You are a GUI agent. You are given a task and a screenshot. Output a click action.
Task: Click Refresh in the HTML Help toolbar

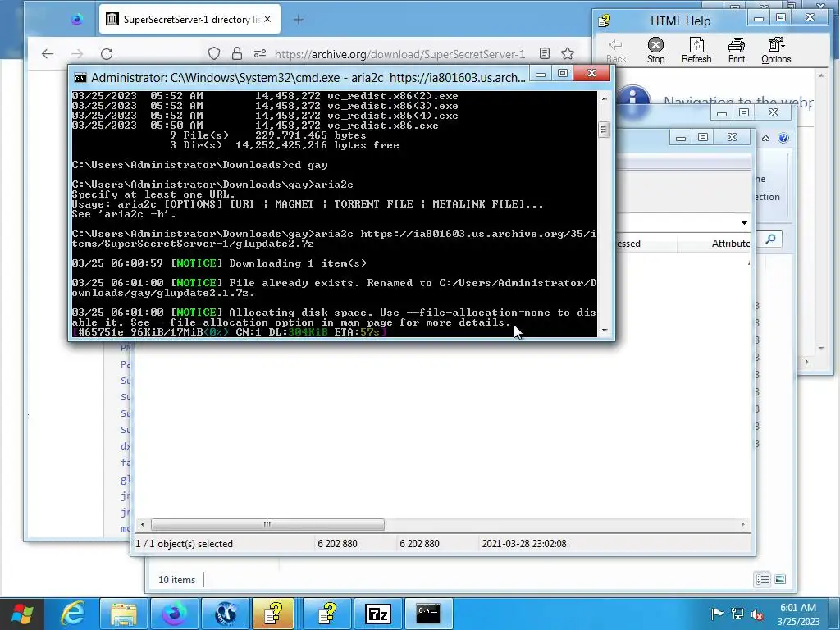[696, 51]
